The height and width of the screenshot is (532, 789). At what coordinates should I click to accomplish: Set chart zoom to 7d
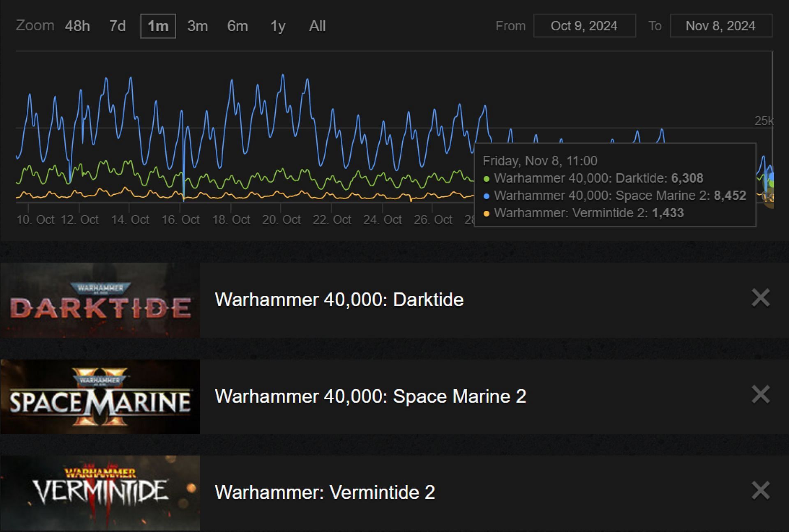117,26
